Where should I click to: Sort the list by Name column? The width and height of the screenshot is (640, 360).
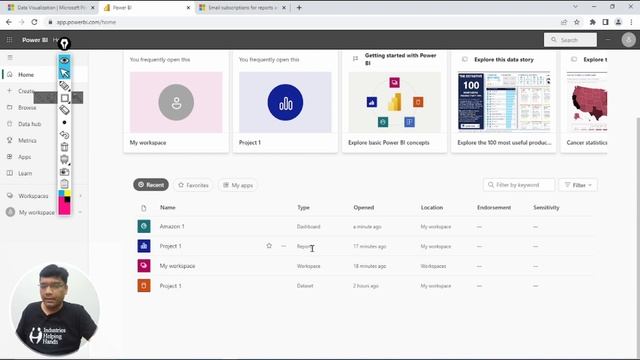pyautogui.click(x=167, y=207)
